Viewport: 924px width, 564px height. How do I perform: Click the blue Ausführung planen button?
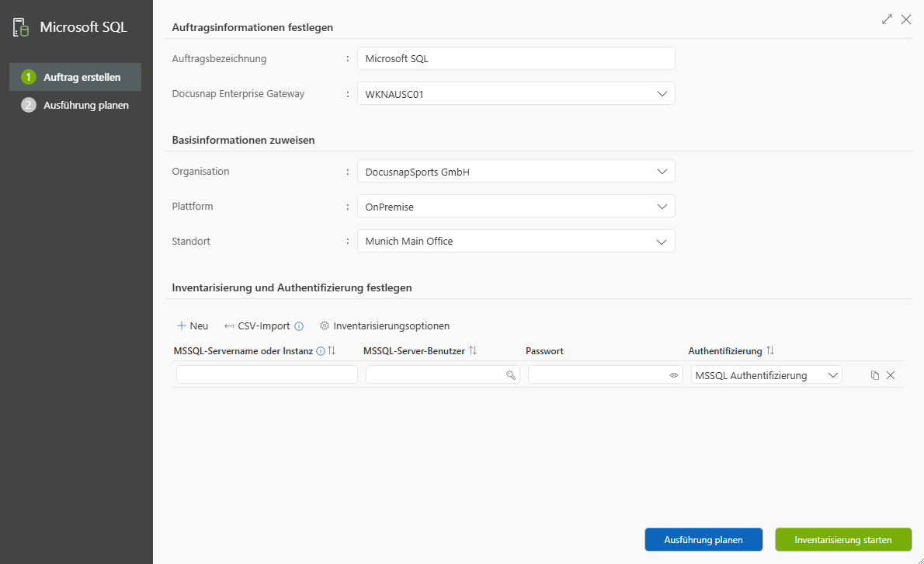point(703,540)
